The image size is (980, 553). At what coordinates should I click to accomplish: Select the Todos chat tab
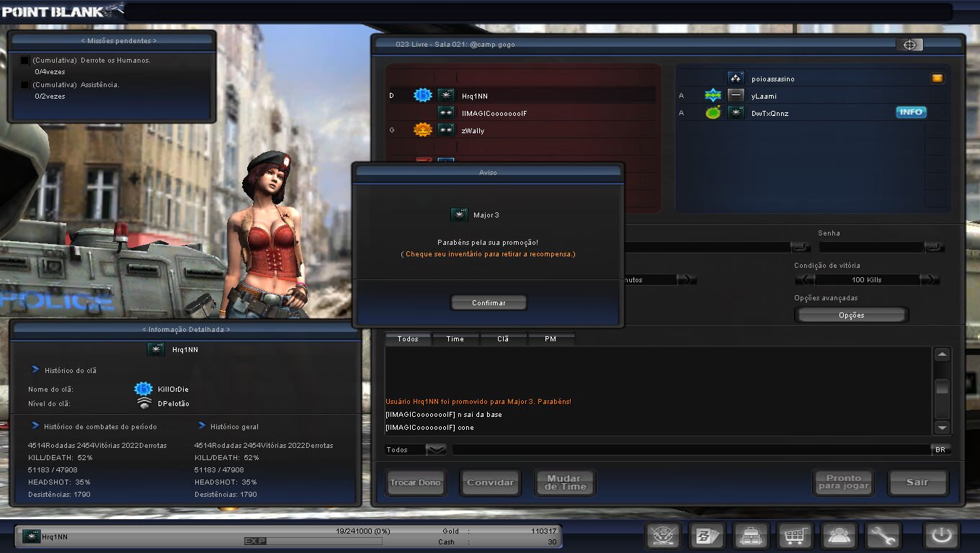coord(408,338)
